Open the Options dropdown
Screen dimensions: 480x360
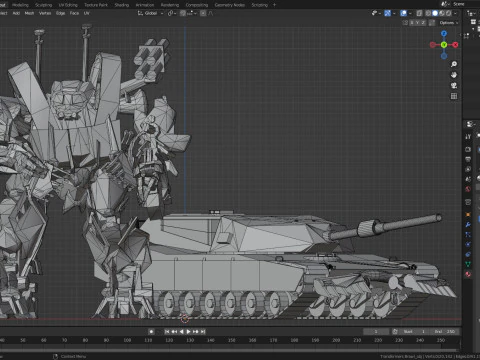449,23
